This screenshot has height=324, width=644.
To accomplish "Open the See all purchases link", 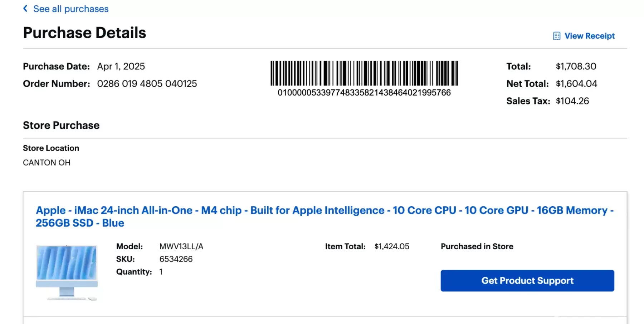I will tap(70, 9).
